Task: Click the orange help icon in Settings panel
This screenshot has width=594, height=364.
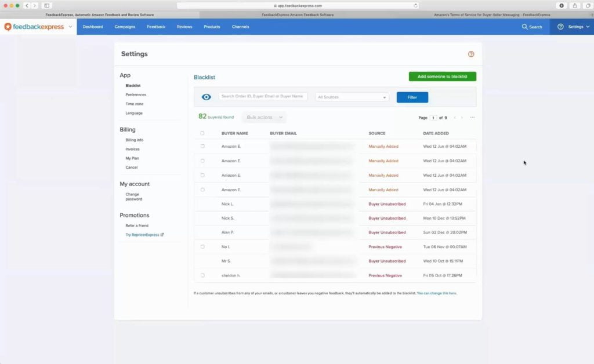Action: (x=471, y=54)
